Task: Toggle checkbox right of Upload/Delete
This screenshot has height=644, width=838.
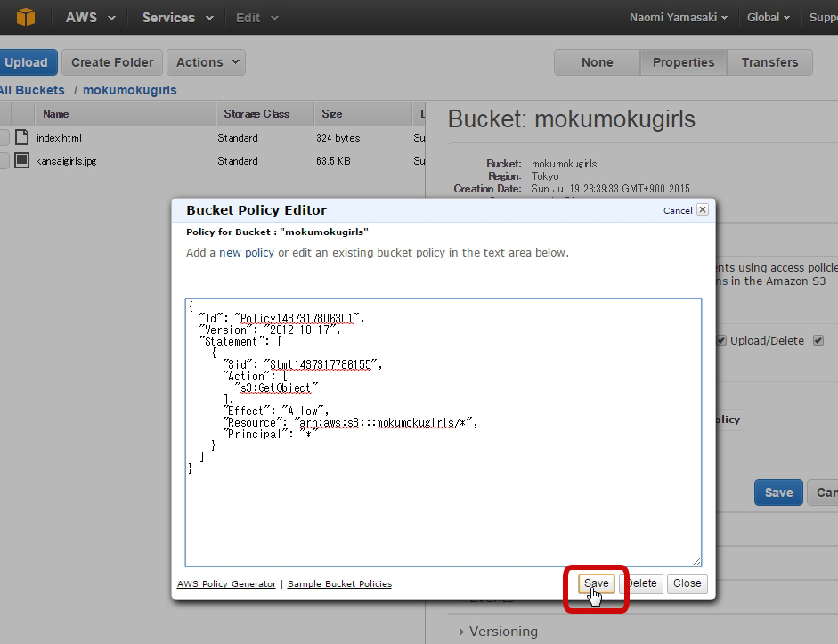Action: tap(818, 340)
